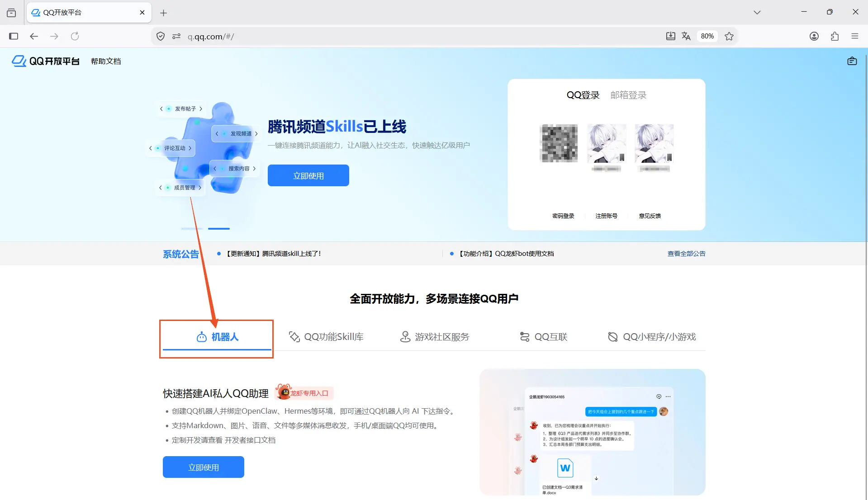Open a new tab with plus icon

pyautogui.click(x=164, y=13)
